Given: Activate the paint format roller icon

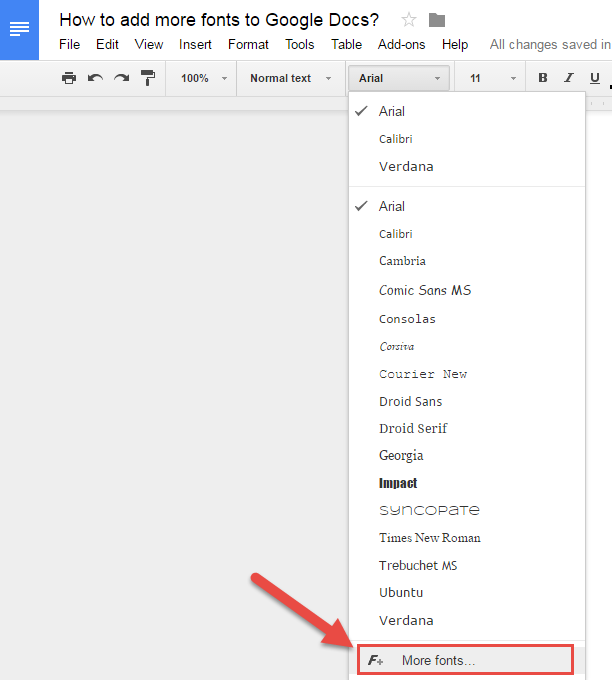Looking at the screenshot, I should coord(148,78).
